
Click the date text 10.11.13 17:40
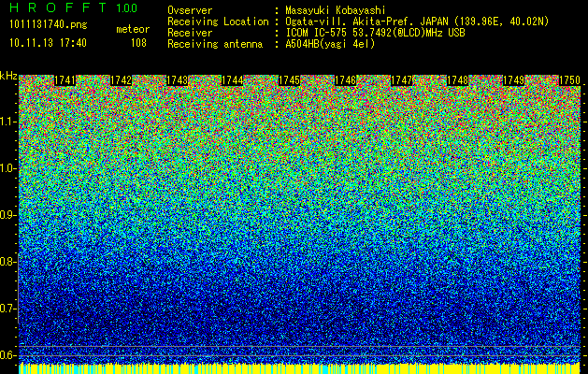pyautogui.click(x=48, y=43)
